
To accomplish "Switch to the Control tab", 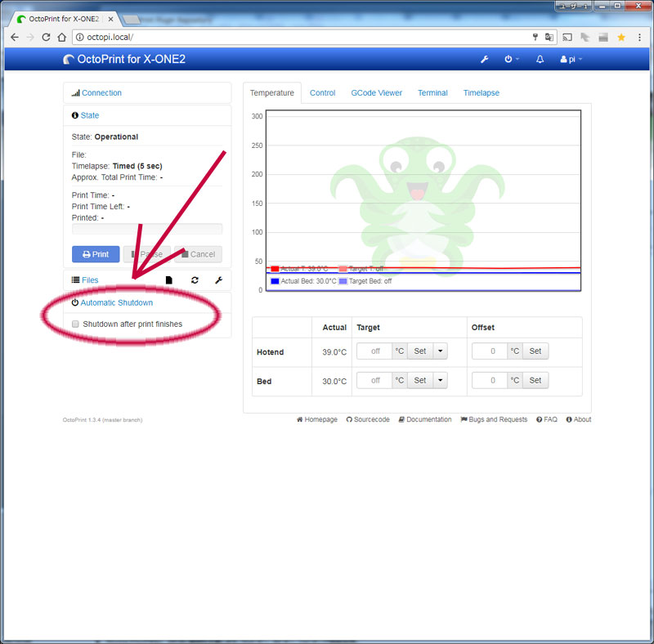I will pos(322,92).
